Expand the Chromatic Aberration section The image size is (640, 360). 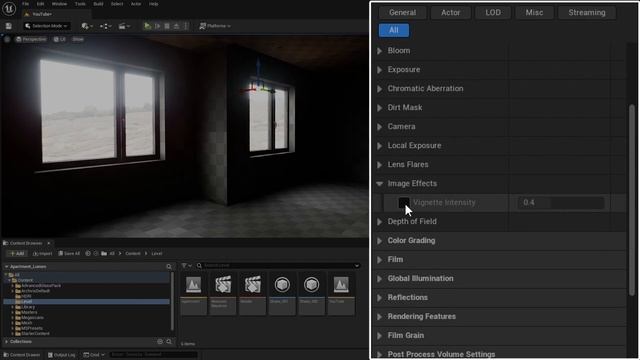pos(380,89)
